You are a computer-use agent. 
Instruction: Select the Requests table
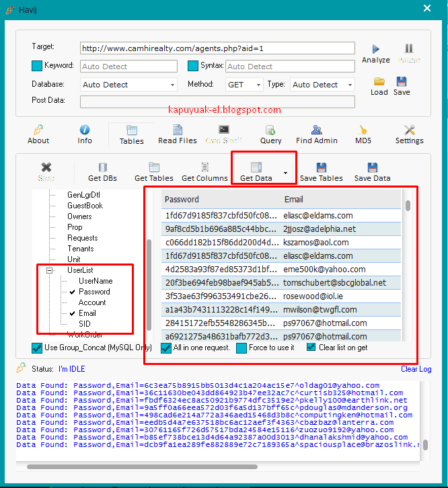(83, 238)
